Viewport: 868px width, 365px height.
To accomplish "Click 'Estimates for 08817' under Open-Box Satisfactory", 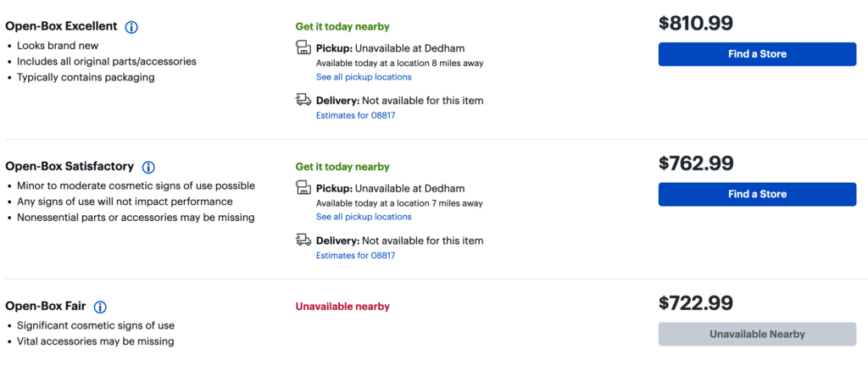I will pyautogui.click(x=355, y=255).
